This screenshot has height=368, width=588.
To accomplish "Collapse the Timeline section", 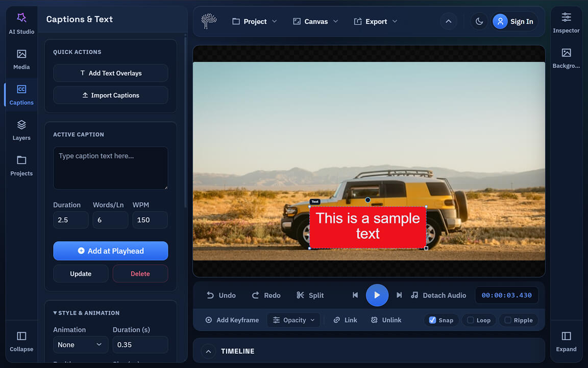I will [208, 351].
